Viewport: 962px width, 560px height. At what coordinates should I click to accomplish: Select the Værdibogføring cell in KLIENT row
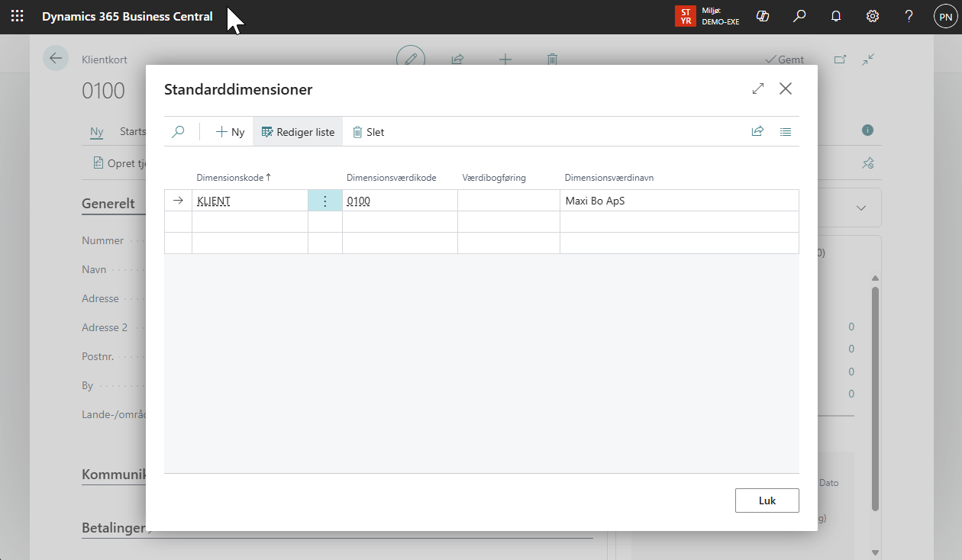pyautogui.click(x=508, y=201)
